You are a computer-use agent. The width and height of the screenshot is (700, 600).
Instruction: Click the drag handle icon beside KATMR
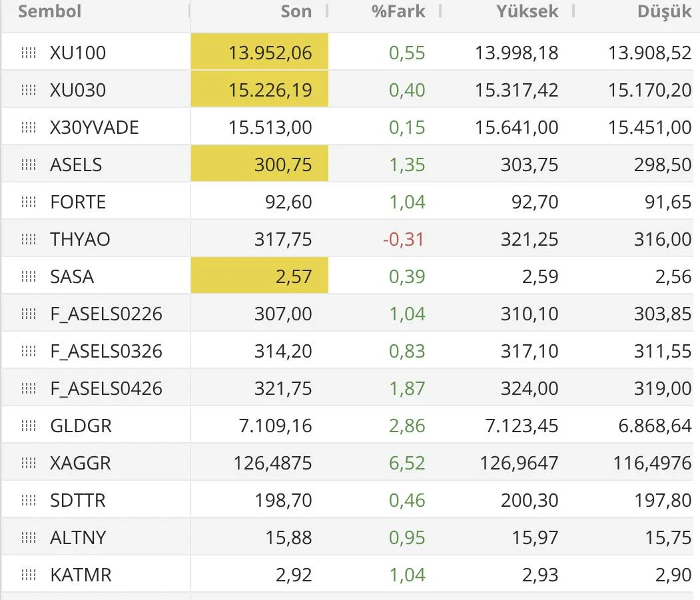tap(29, 575)
